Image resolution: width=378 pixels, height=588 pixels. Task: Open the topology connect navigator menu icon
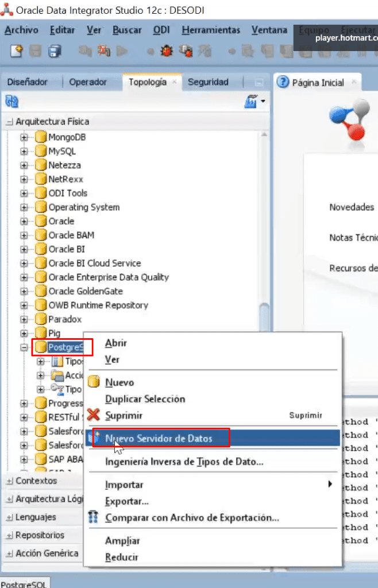click(x=255, y=102)
